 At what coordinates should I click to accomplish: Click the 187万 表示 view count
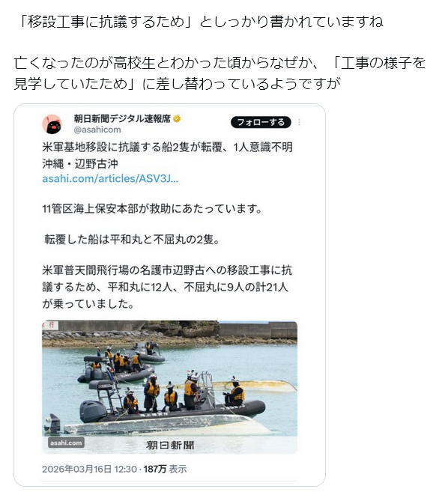coord(166,469)
